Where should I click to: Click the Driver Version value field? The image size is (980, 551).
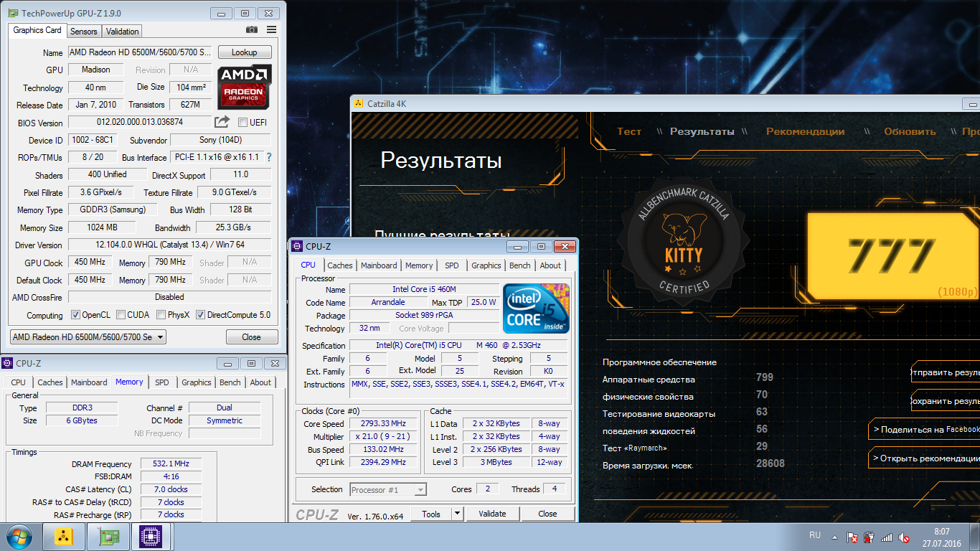(170, 245)
